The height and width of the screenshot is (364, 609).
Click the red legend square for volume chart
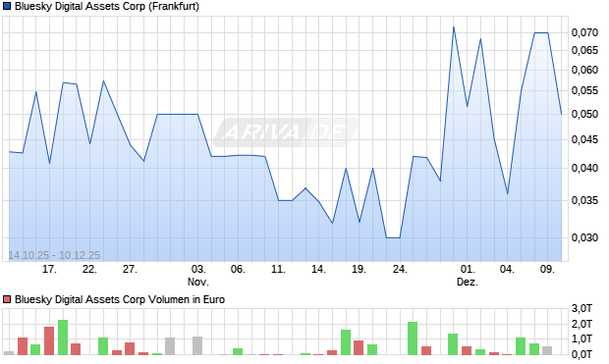(x=7, y=299)
